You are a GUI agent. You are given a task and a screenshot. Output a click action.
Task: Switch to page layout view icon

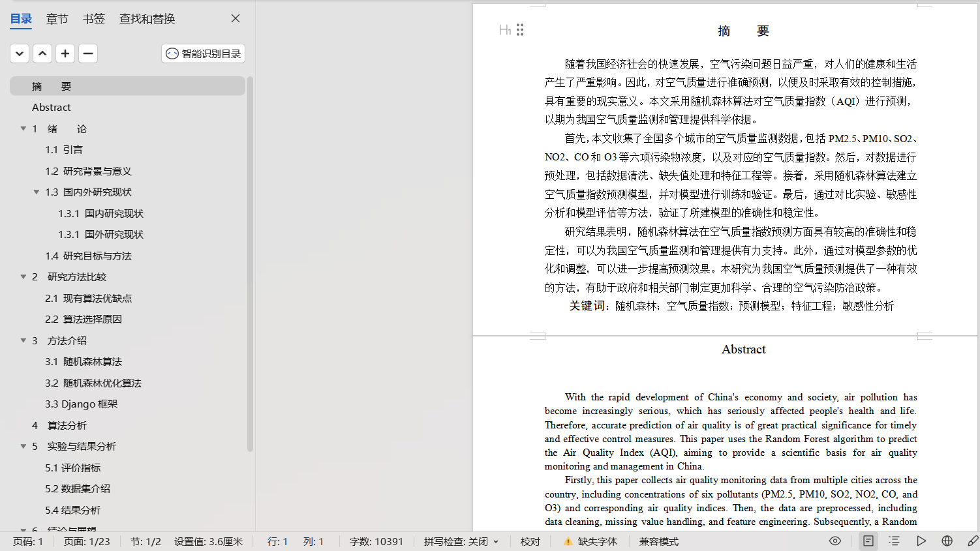tap(868, 541)
